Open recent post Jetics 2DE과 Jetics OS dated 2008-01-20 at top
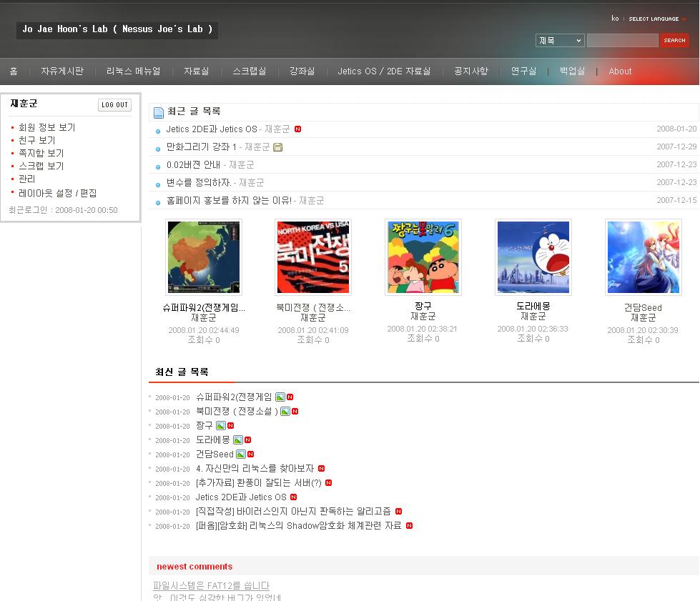 tap(212, 129)
